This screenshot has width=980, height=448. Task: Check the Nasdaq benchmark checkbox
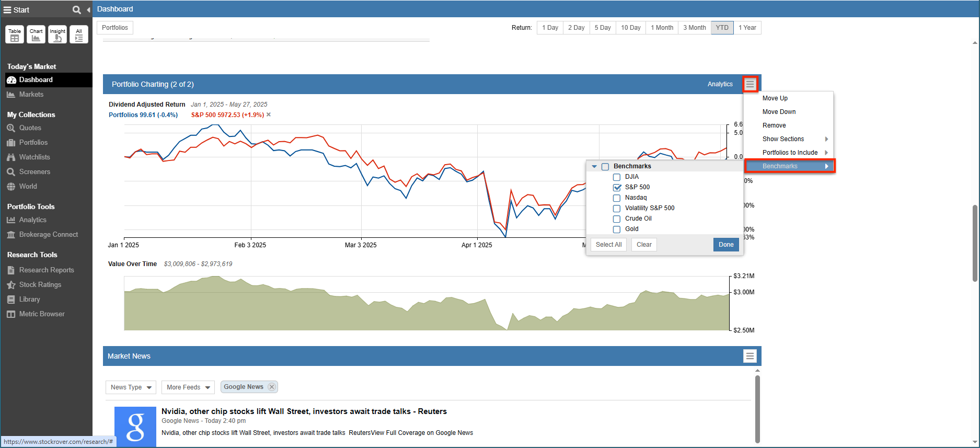[x=617, y=198]
